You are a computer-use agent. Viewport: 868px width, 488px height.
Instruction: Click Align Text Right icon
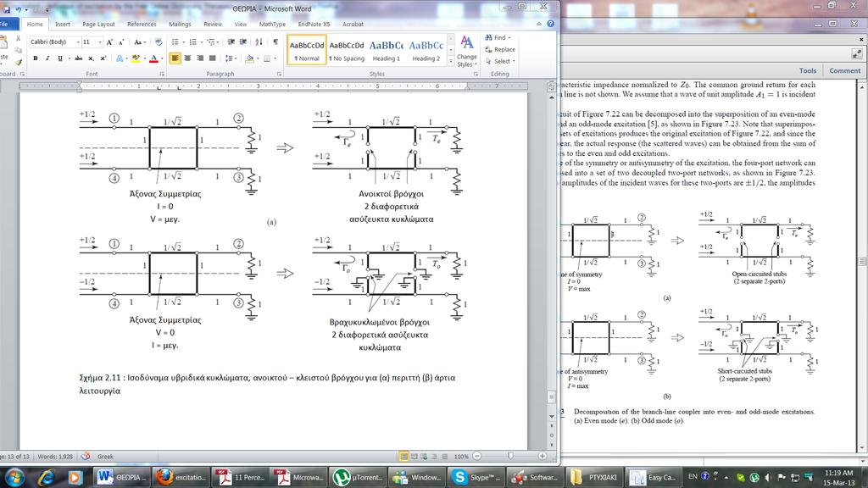200,58
